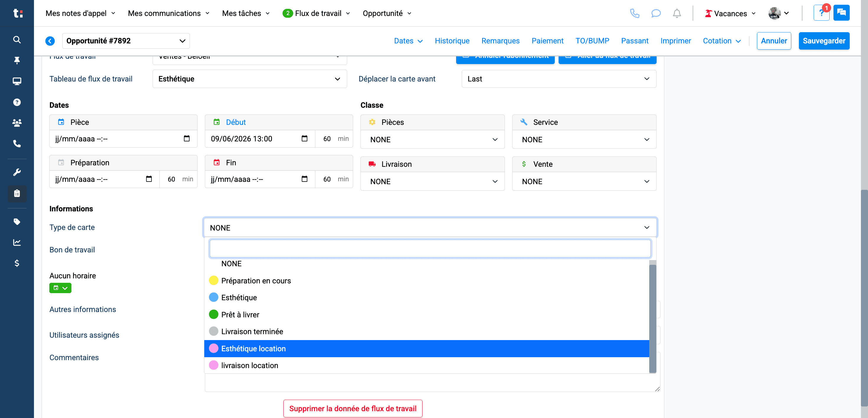Select Prêt à livrer card type
Screen dimensions: 868x418
427,315
